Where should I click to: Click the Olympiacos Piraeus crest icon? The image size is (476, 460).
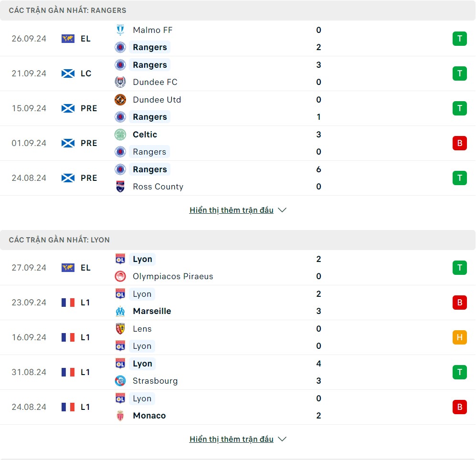(120, 276)
